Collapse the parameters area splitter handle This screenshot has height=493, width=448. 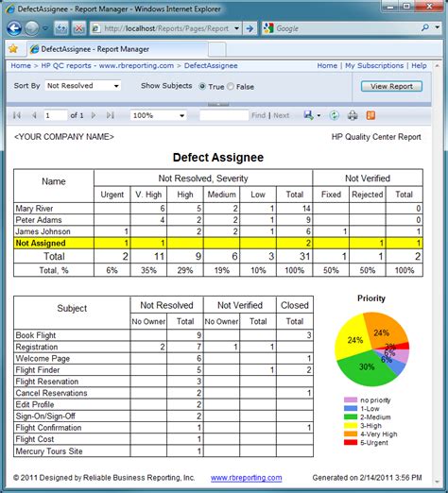pos(218,104)
